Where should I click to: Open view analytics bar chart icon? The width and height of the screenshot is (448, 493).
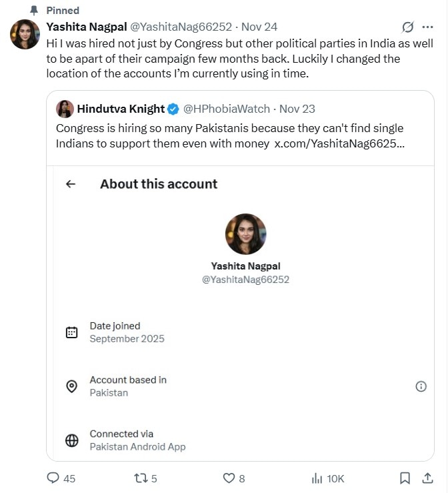(x=317, y=478)
